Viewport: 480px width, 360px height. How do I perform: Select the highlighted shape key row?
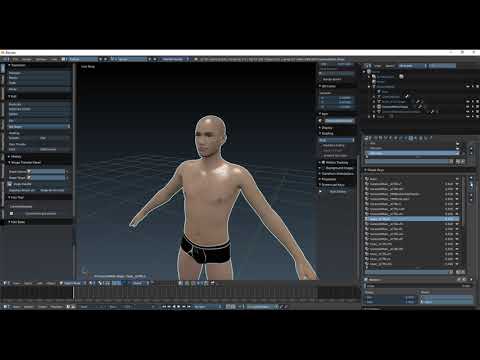pyautogui.click(x=412, y=219)
